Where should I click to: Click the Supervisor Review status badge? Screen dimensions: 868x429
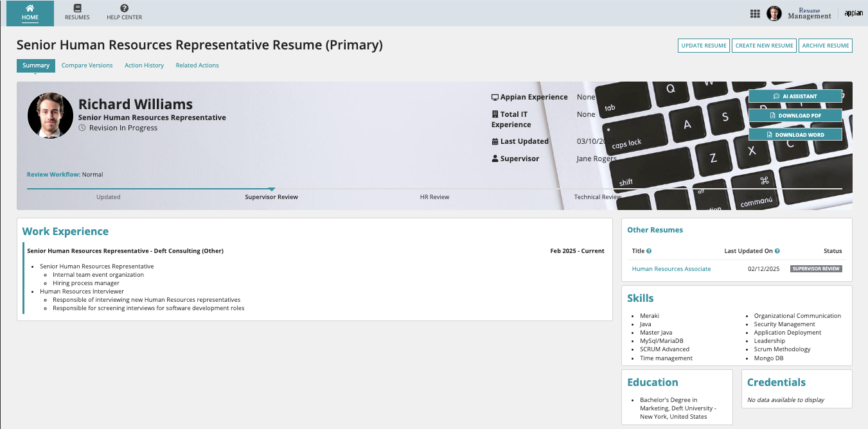tap(816, 269)
